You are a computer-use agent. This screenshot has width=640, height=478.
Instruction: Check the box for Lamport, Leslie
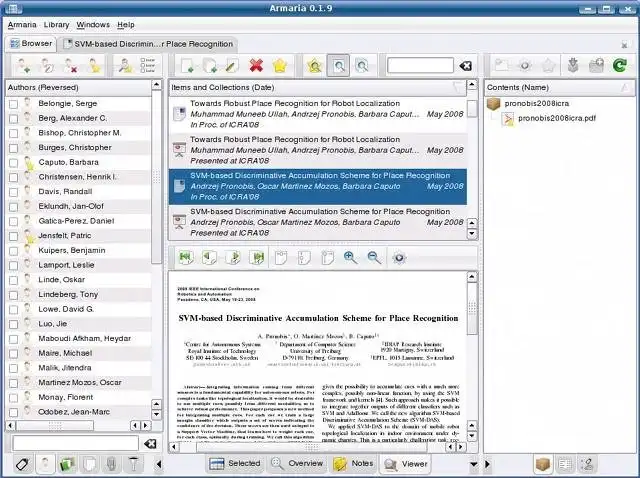pyautogui.click(x=13, y=265)
